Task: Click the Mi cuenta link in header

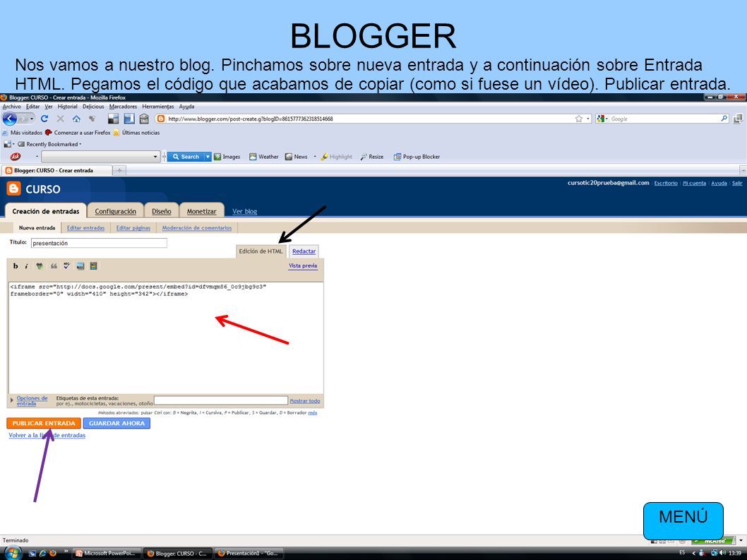Action: (694, 183)
